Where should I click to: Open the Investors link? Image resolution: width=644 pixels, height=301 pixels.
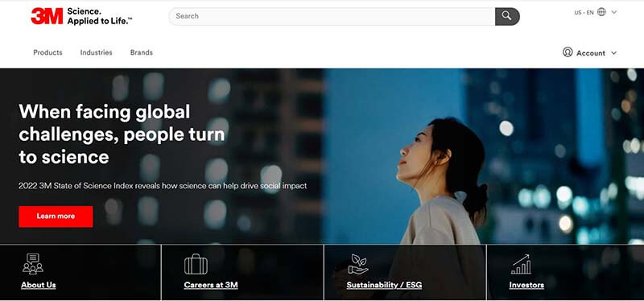pos(526,285)
